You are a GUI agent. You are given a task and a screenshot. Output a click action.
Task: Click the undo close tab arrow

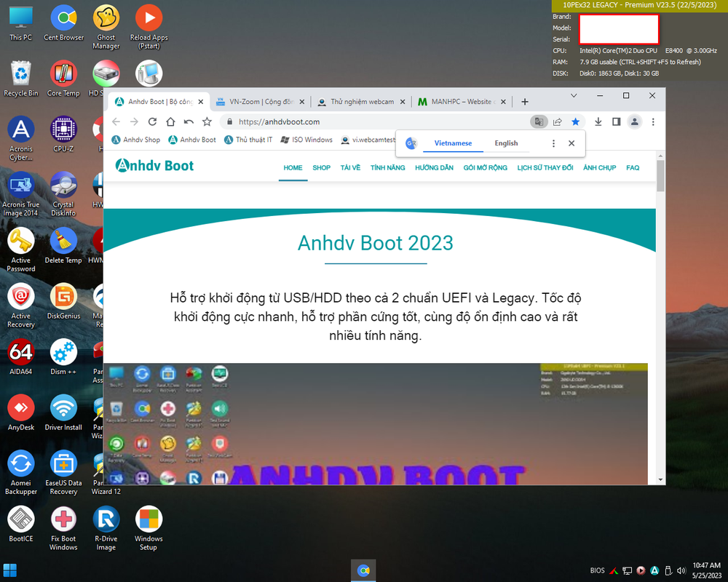189,121
